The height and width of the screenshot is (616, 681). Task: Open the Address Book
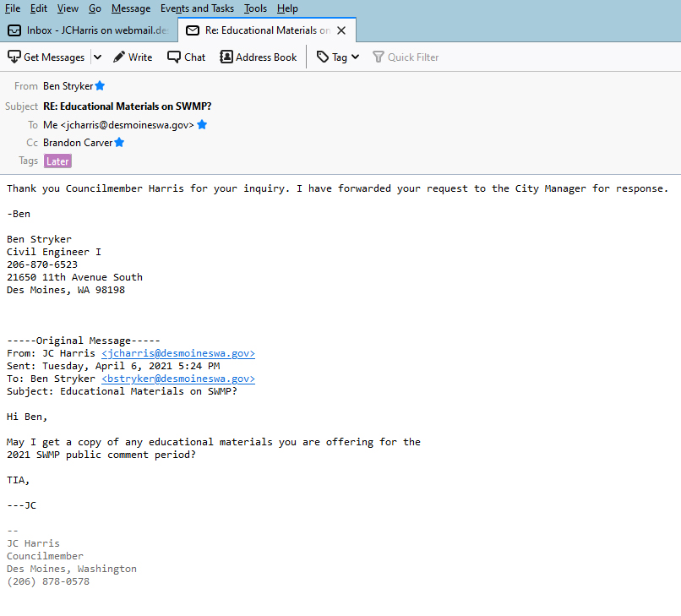[259, 57]
